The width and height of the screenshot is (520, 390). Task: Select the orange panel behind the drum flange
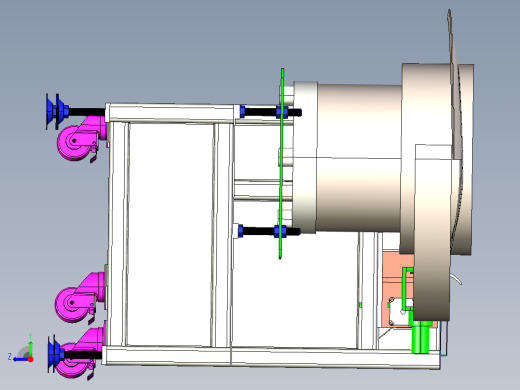(x=397, y=289)
